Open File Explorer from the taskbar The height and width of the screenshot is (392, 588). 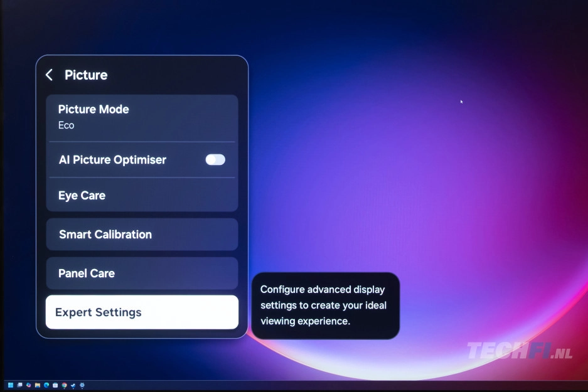[38, 385]
